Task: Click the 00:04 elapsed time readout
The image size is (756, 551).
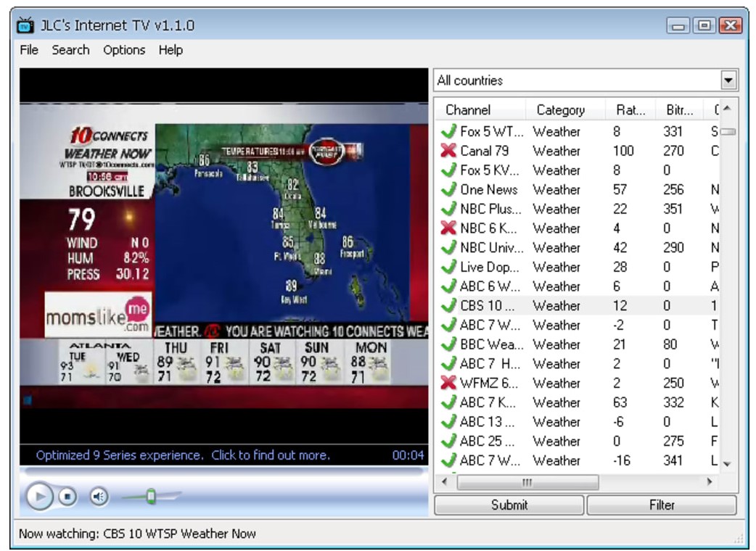Action: tap(408, 455)
